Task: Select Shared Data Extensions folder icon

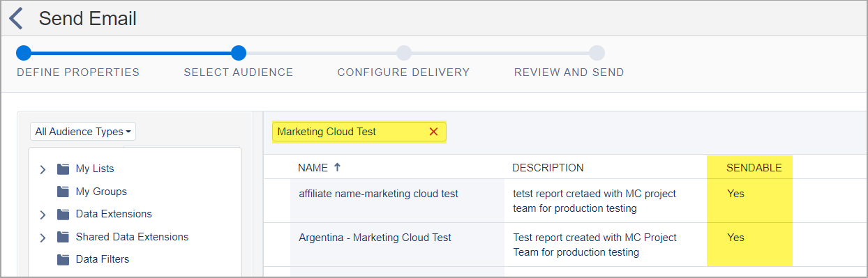Action: (x=63, y=237)
